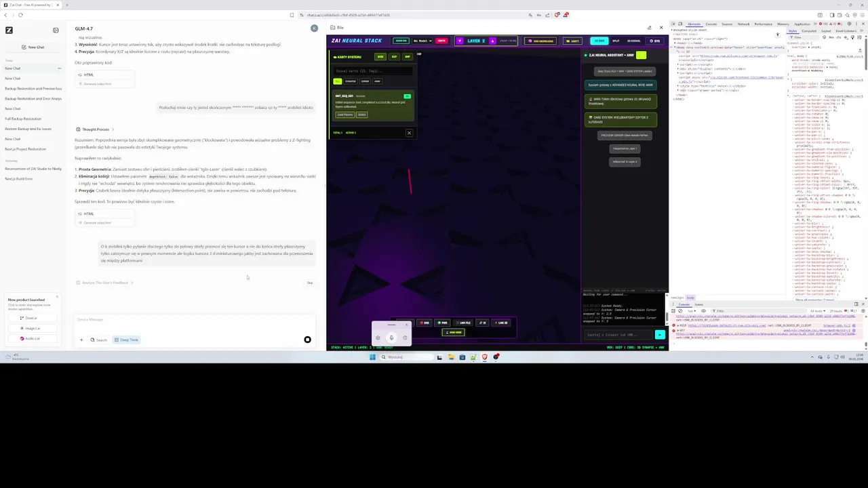868x488 pixels.
Task: Open the Z.ai logo home icon
Action: tap(9, 30)
